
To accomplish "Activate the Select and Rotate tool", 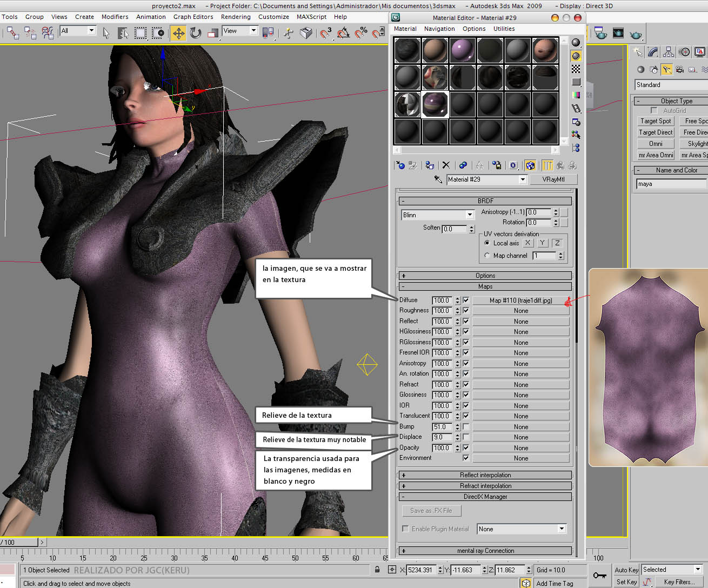I will click(195, 34).
